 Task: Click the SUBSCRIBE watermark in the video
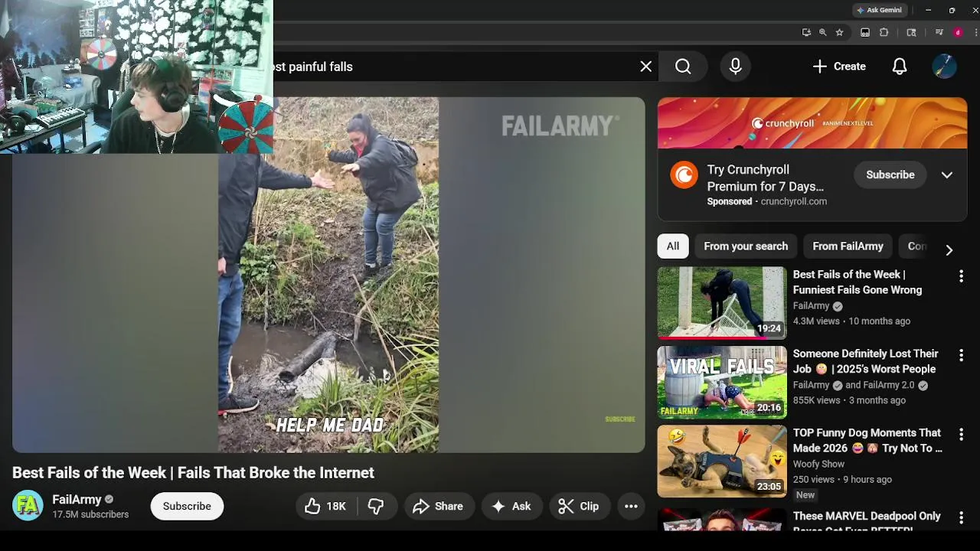tap(620, 419)
